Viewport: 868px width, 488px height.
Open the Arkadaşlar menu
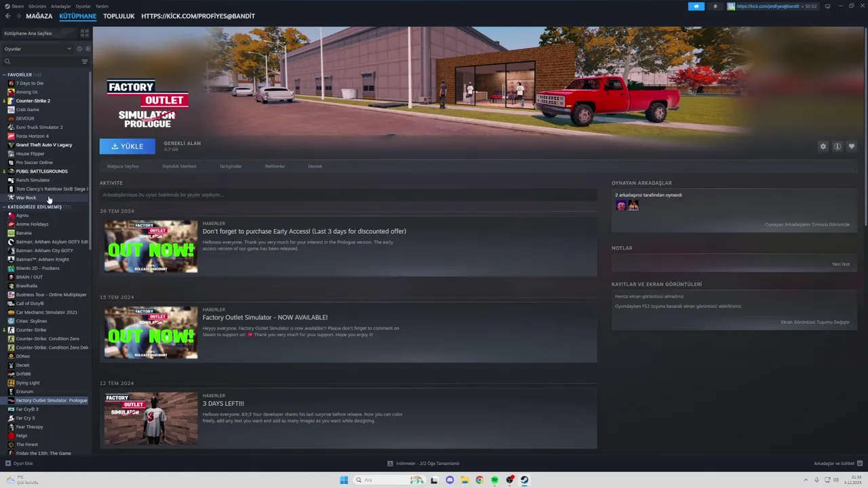click(60, 6)
